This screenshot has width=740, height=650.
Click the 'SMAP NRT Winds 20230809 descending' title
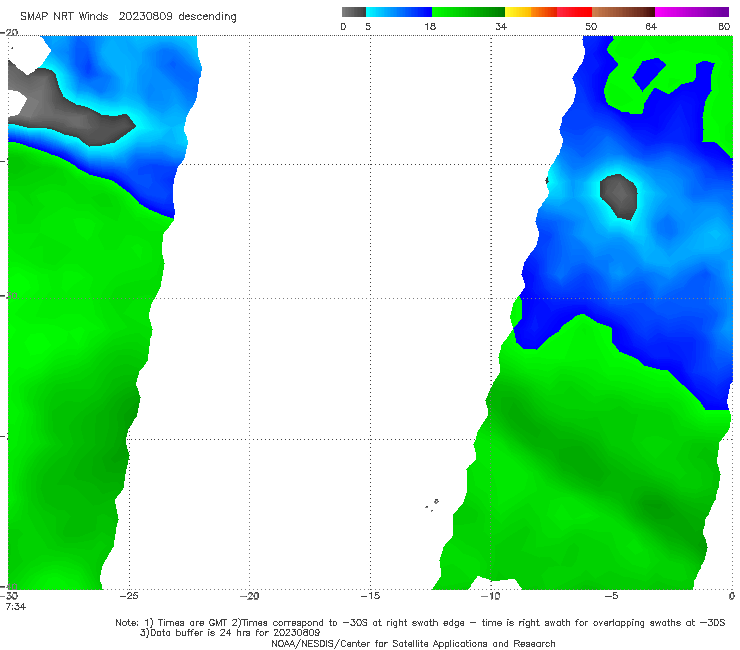coord(128,17)
